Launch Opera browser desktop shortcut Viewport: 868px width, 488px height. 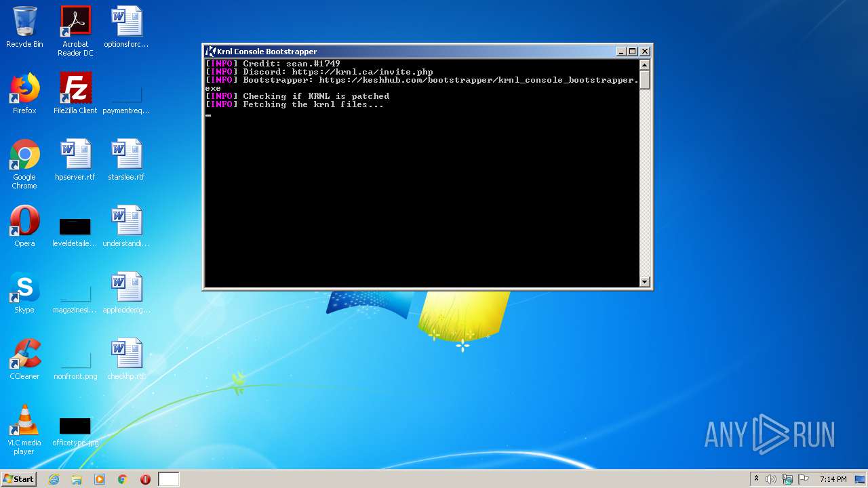24,226
